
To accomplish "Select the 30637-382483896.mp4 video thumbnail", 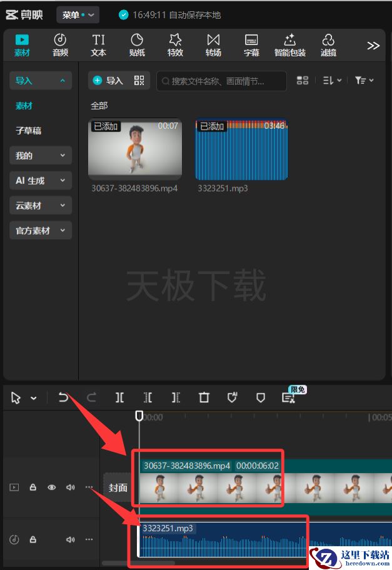I will (x=135, y=148).
